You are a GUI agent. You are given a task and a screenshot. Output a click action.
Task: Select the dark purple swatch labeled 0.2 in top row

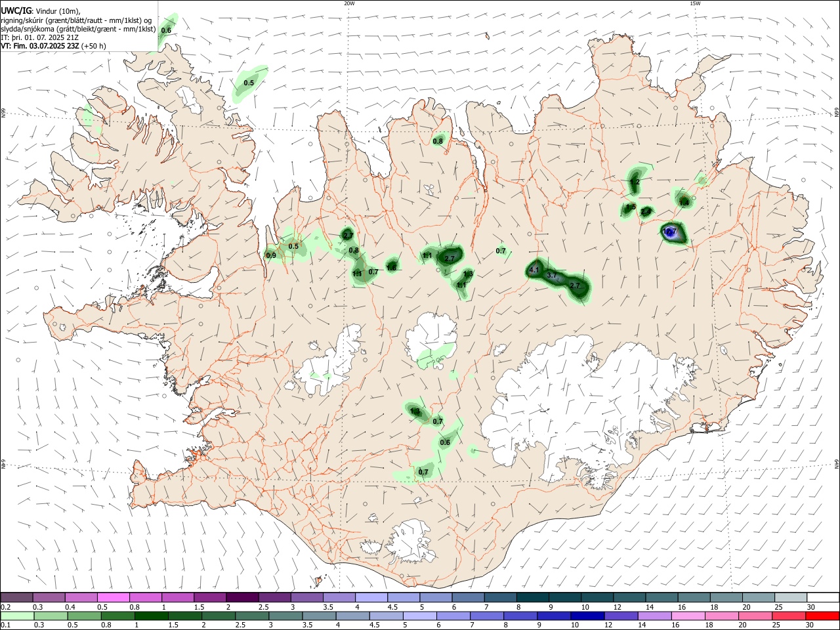(x=16, y=597)
